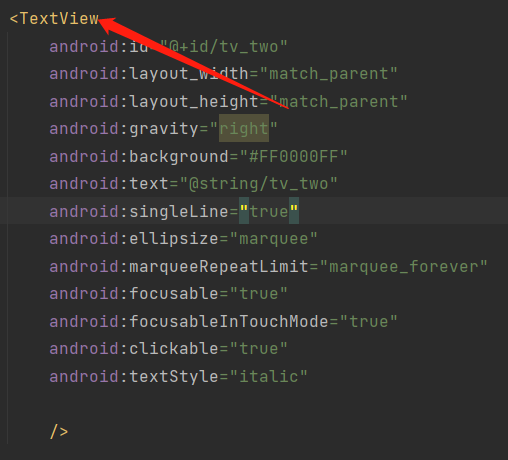The height and width of the screenshot is (460, 508).
Task: Click the android:gravity attribute name
Action: click(124, 129)
